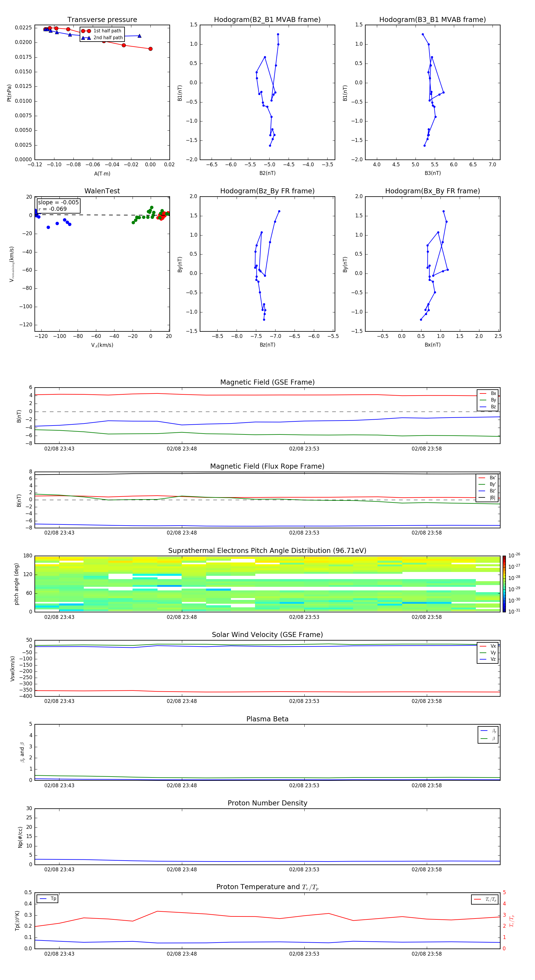Click the 10^-31 colorbar tick label
This screenshot has width=535, height=980.
coord(514,611)
